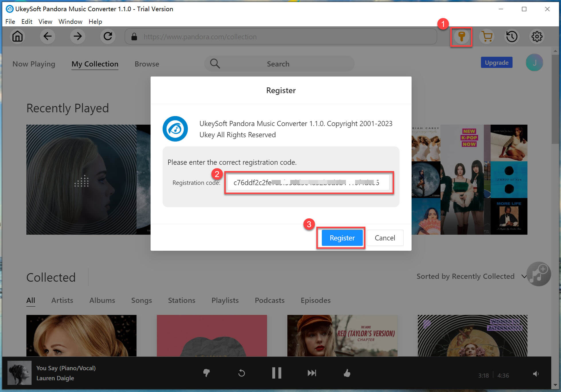This screenshot has height=392, width=561.
Task: Click the Register button to confirm
Action: 342,238
